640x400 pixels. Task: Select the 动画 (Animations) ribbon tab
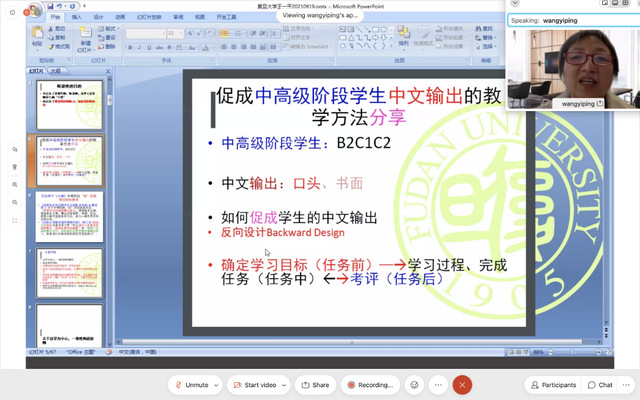pyautogui.click(x=120, y=17)
